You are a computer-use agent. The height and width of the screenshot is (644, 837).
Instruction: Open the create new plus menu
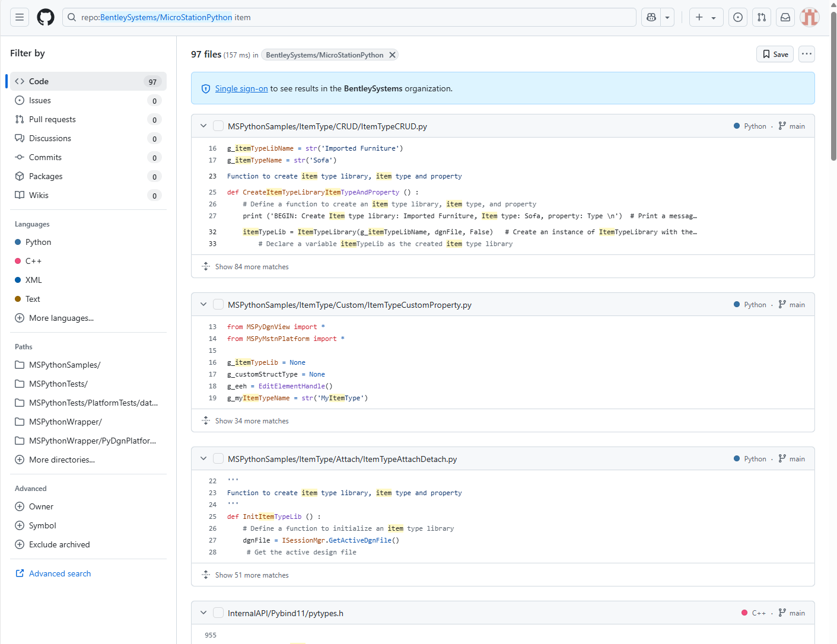click(x=706, y=17)
